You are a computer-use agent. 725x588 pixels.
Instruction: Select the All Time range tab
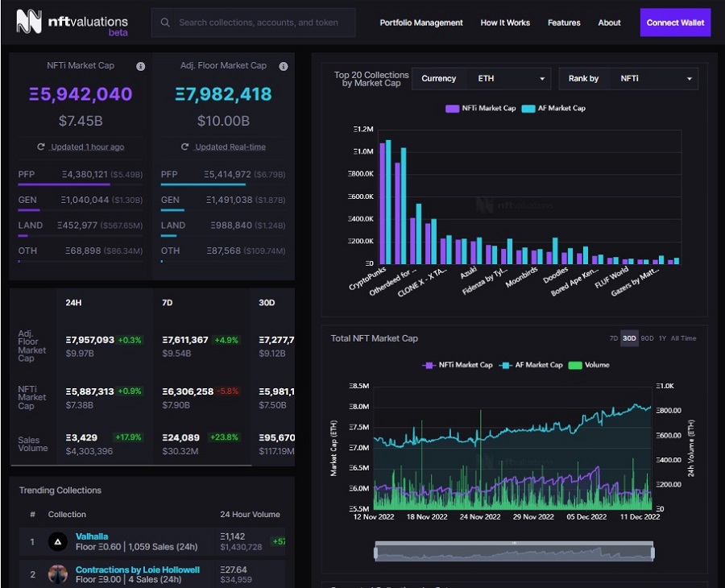coord(683,338)
